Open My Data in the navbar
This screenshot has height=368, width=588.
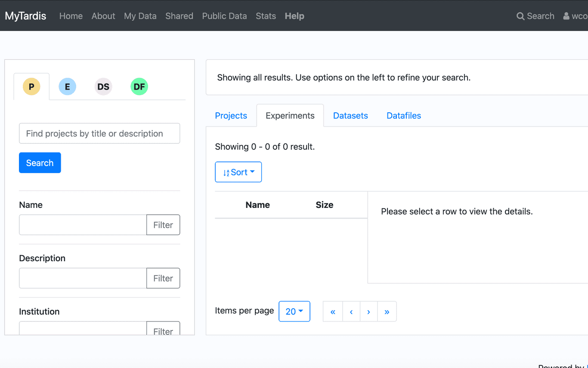point(140,16)
